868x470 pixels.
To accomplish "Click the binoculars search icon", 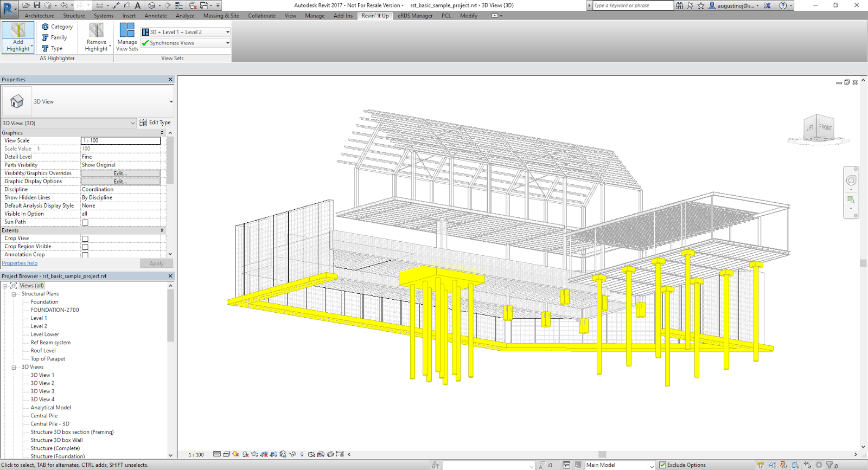I will pyautogui.click(x=679, y=5).
